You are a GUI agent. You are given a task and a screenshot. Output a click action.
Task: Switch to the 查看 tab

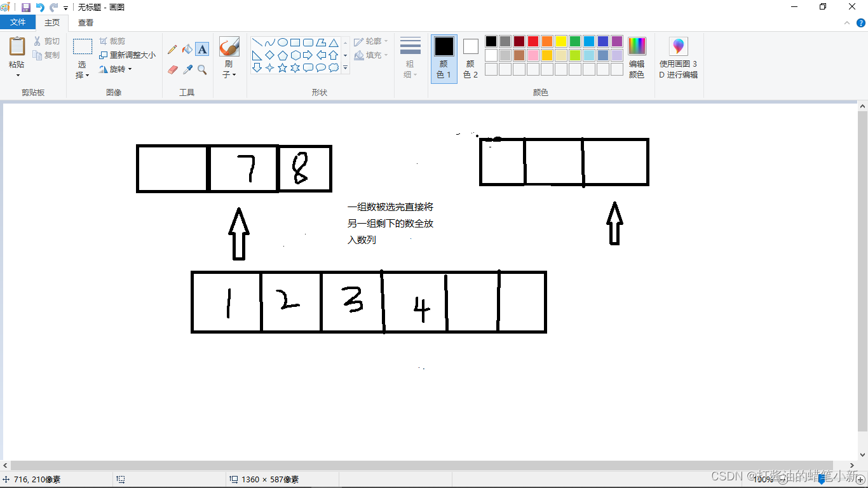86,22
